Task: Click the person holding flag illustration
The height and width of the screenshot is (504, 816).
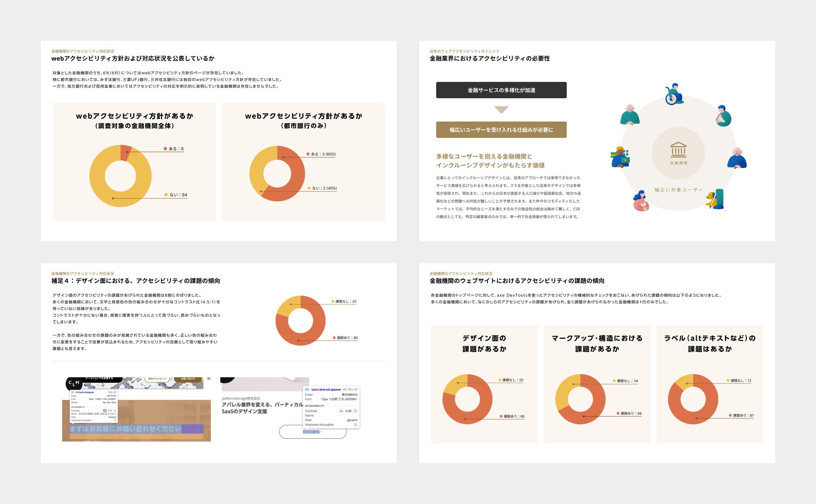Action: [620, 157]
